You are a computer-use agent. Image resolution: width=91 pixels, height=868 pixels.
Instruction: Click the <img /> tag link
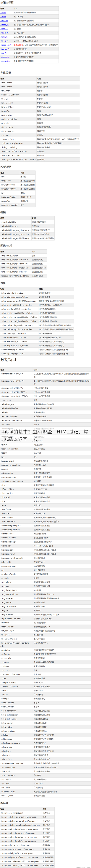(x=4, y=29)
